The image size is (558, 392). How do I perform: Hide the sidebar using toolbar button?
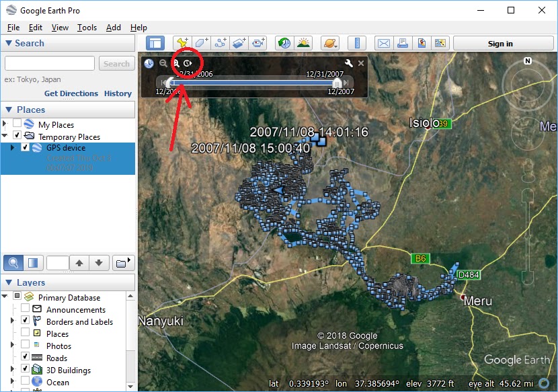point(156,43)
